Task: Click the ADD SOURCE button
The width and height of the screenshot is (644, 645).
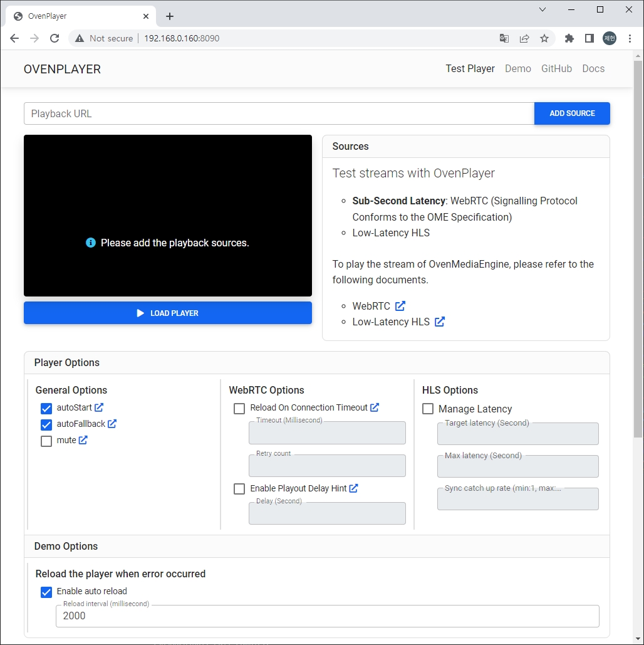Action: [x=571, y=113]
